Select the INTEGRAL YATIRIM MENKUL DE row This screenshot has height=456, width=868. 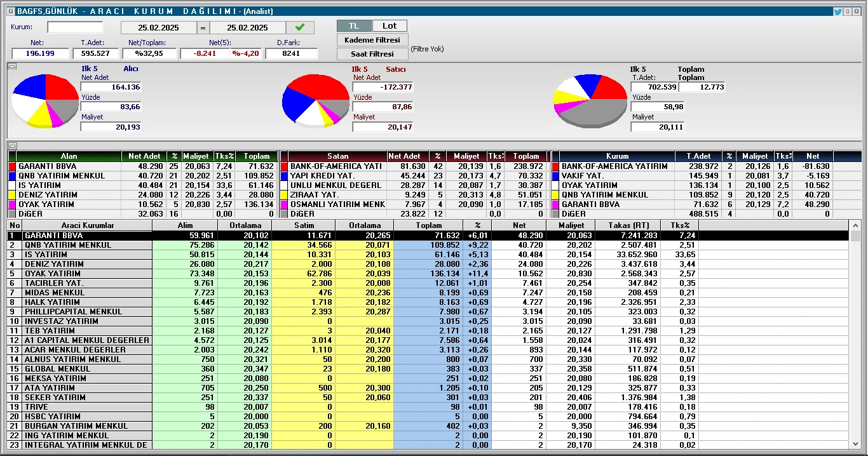[x=429, y=445]
